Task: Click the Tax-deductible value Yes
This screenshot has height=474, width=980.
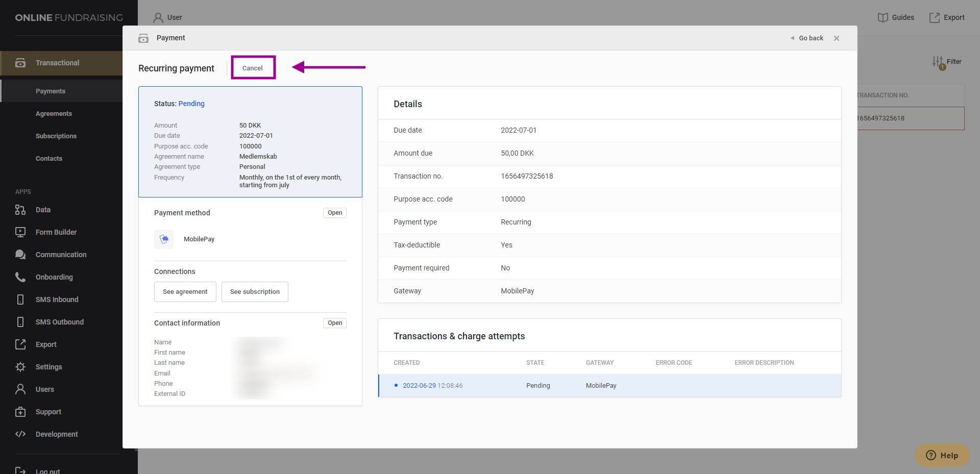Action: click(506, 245)
